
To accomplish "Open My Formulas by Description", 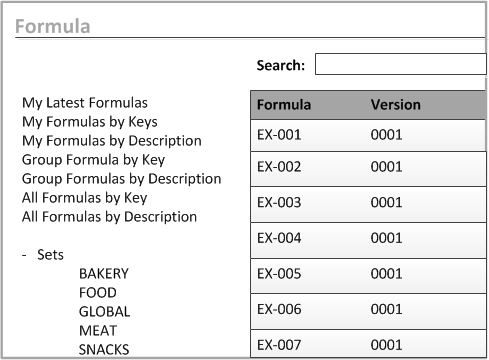I will click(112, 141).
